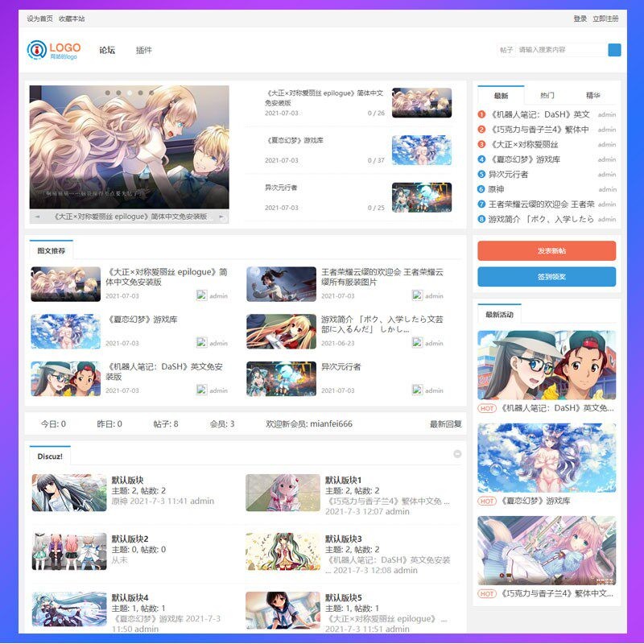The image size is (644, 644).
Task: Switch to the 精华 tab
Action: click(592, 95)
